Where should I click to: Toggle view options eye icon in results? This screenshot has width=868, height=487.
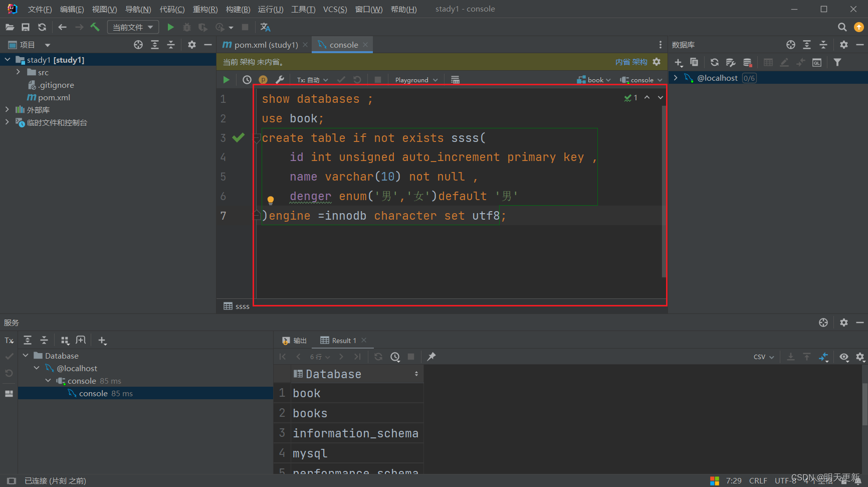point(844,357)
